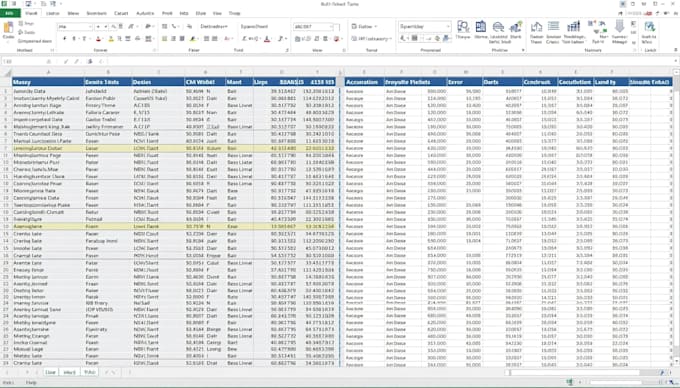Toggle italic formatting next to Bold
The width and height of the screenshot is (680, 388).
click(x=74, y=39)
